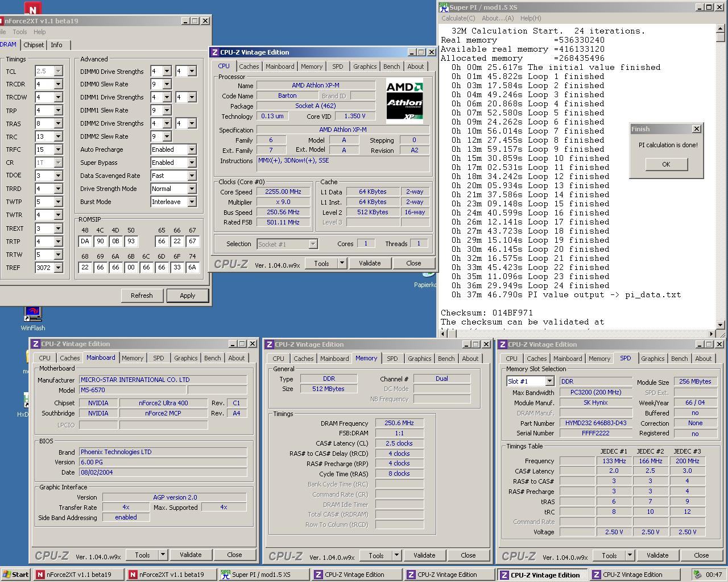Viewport: 728px width, 582px height.
Task: Open the Super Bypass dropdown
Action: click(x=192, y=163)
